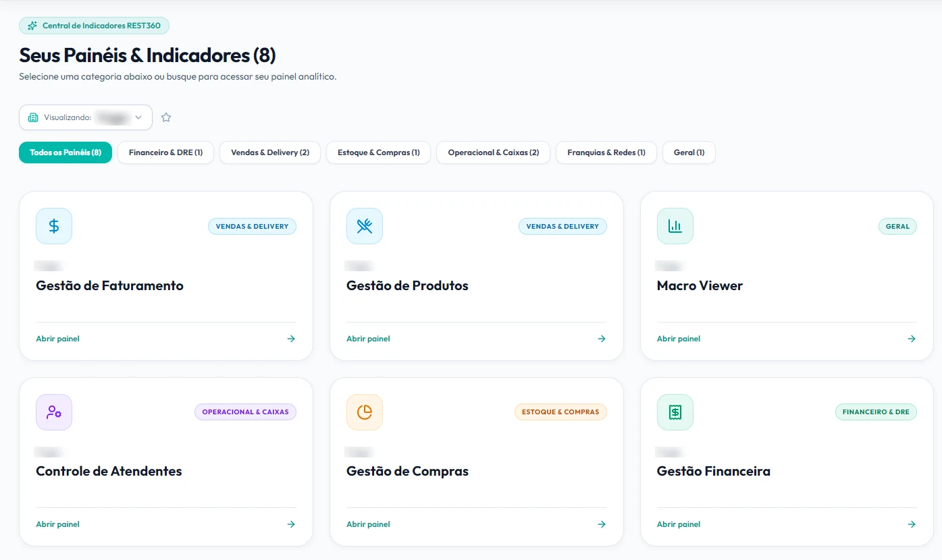The image size is (942, 560).
Task: Click the arrow icon on Macro Viewer card
Action: pos(912,339)
